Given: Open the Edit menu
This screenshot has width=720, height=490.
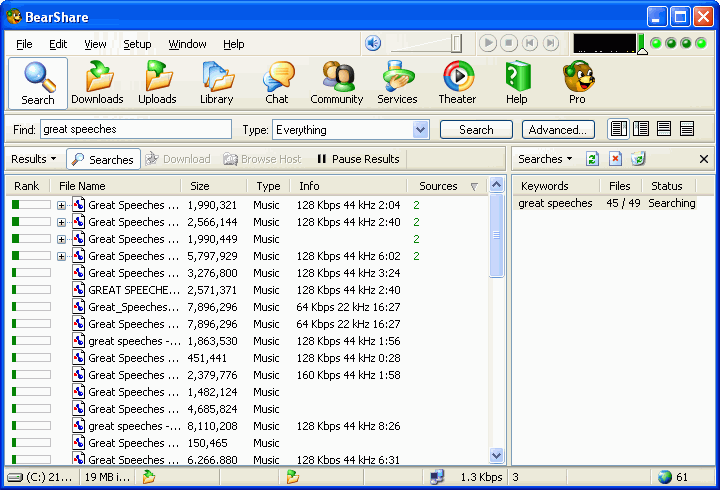Looking at the screenshot, I should pos(58,44).
